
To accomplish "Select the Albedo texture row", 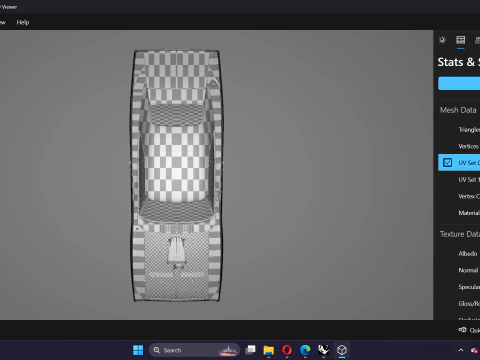I will [459, 253].
